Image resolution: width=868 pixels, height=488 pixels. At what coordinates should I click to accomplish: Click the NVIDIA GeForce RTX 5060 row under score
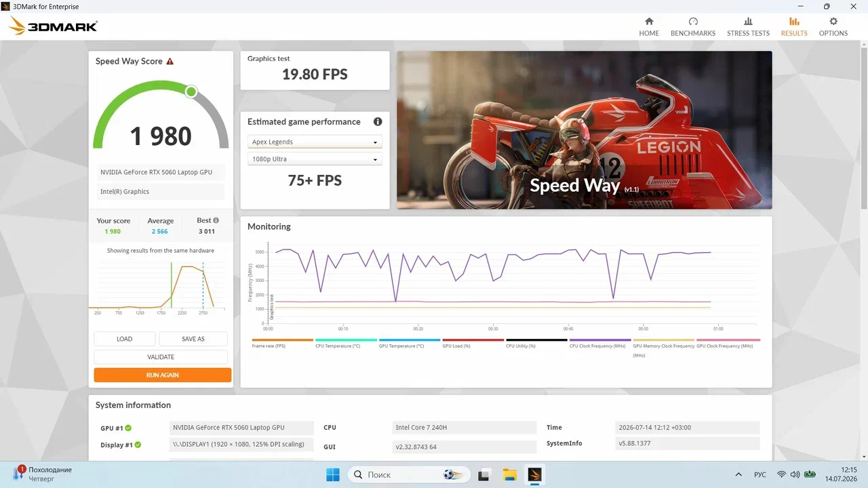point(161,172)
